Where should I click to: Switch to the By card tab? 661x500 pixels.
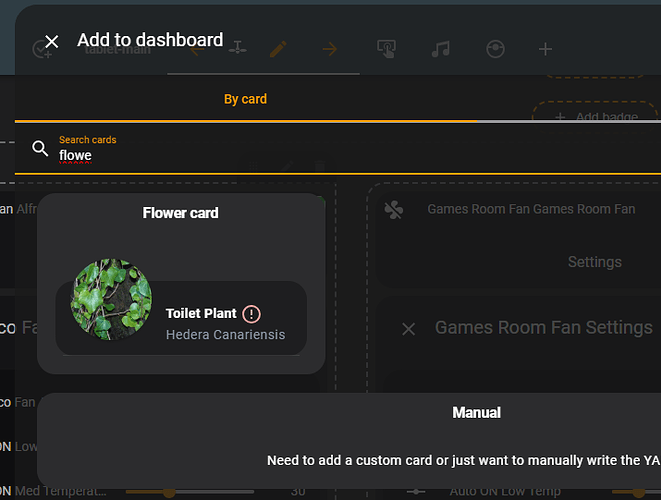click(x=245, y=99)
